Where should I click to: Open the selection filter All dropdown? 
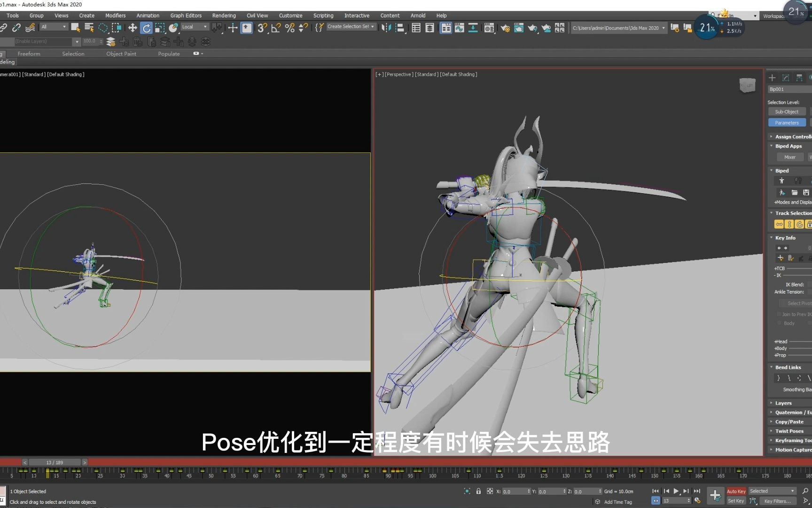point(54,27)
